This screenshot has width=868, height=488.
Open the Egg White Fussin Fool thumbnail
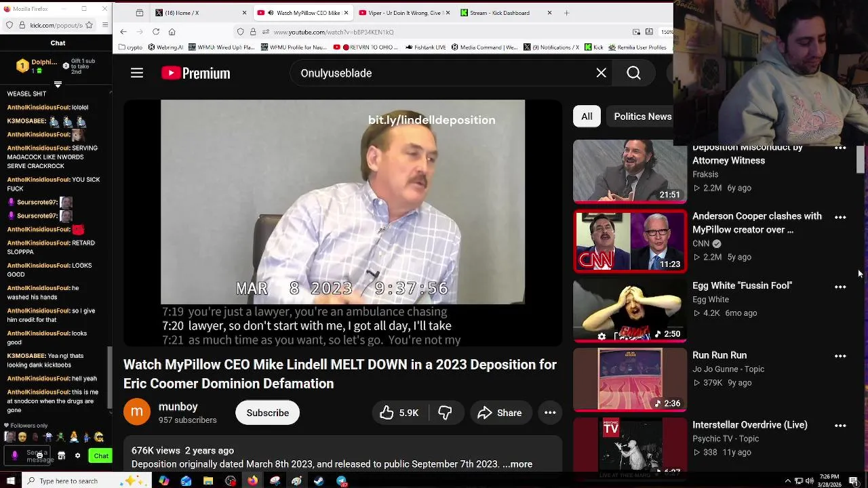630,310
